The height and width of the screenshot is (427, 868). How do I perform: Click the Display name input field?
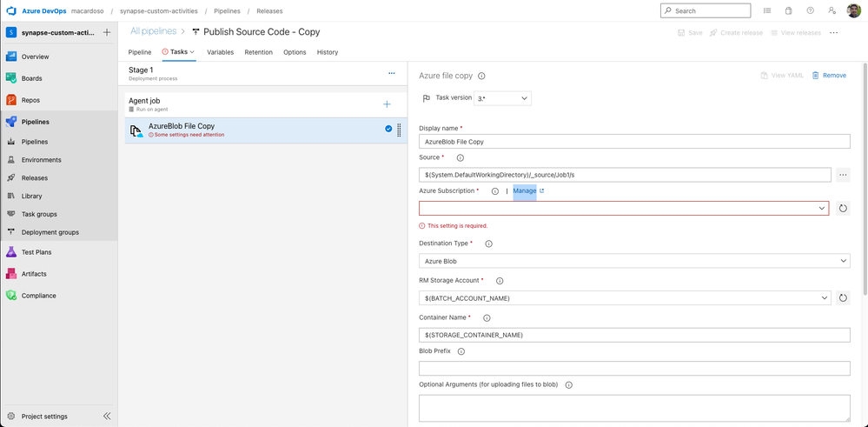tap(634, 141)
